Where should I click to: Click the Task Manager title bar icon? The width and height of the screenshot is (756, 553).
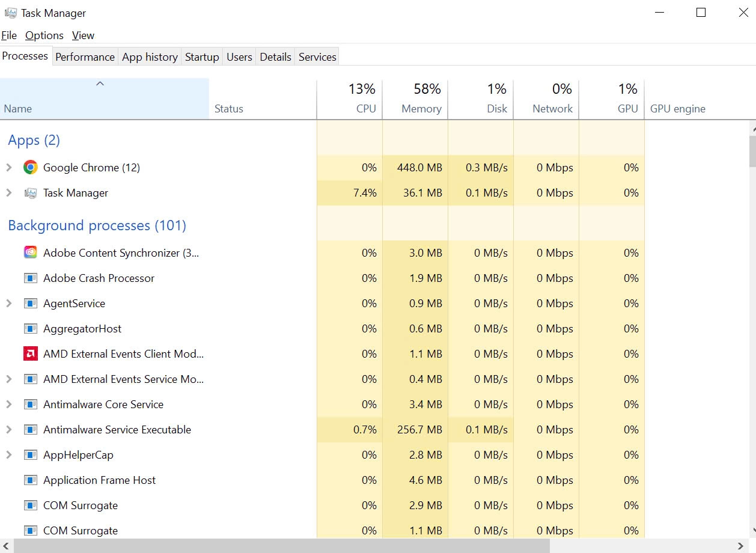[10, 13]
